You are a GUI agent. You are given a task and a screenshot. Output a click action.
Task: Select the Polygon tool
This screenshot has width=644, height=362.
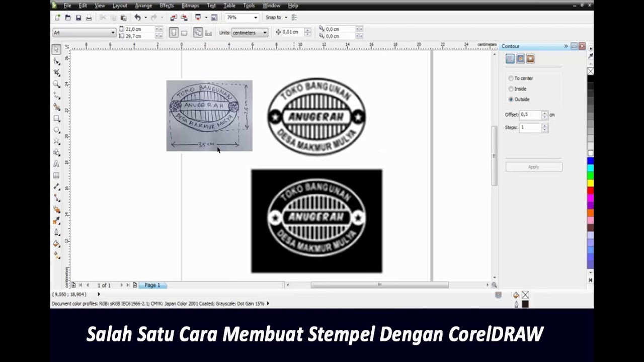click(x=56, y=142)
